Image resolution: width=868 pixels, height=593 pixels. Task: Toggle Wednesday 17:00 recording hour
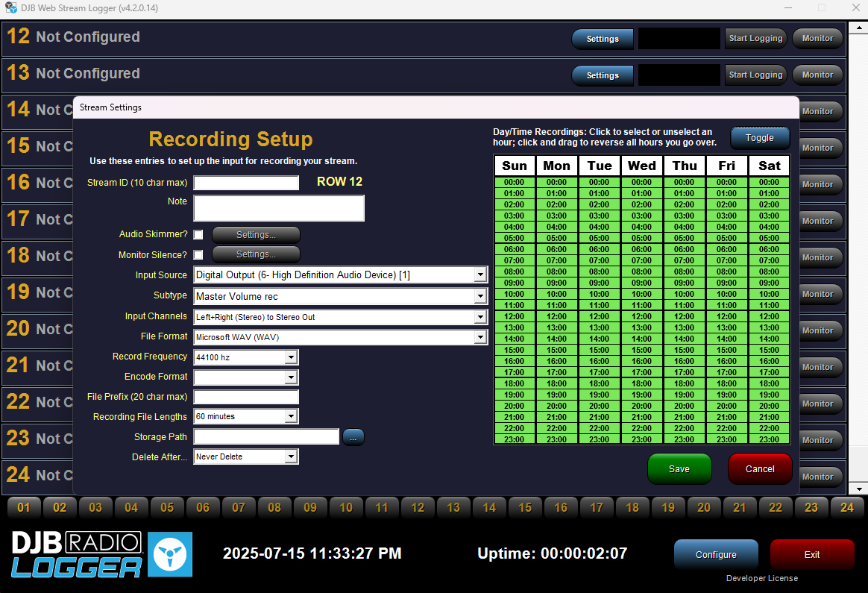click(641, 372)
